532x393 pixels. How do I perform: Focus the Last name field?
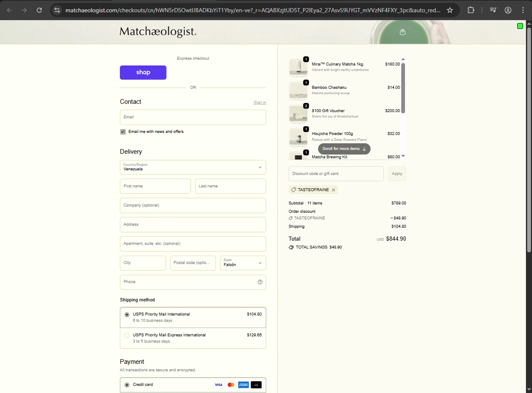(231, 186)
